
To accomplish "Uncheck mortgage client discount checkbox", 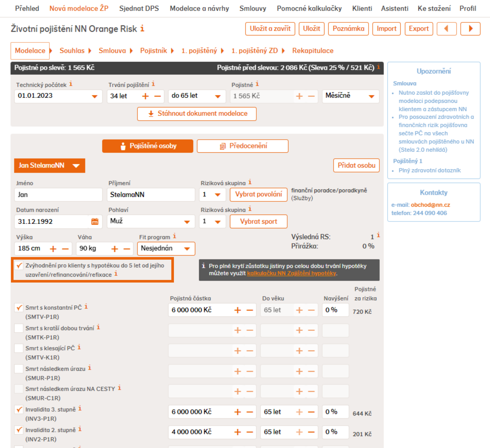I will [x=19, y=265].
